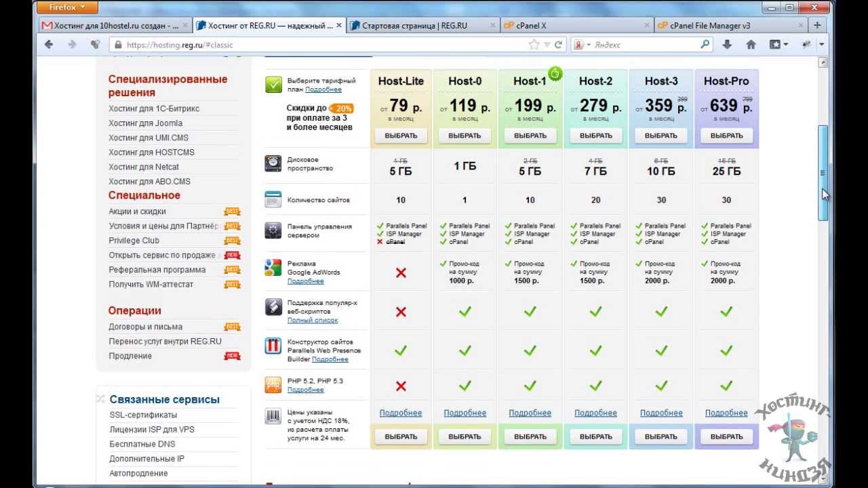Open 'Продление' sidebar link
The height and width of the screenshot is (488, 868).
(x=130, y=356)
